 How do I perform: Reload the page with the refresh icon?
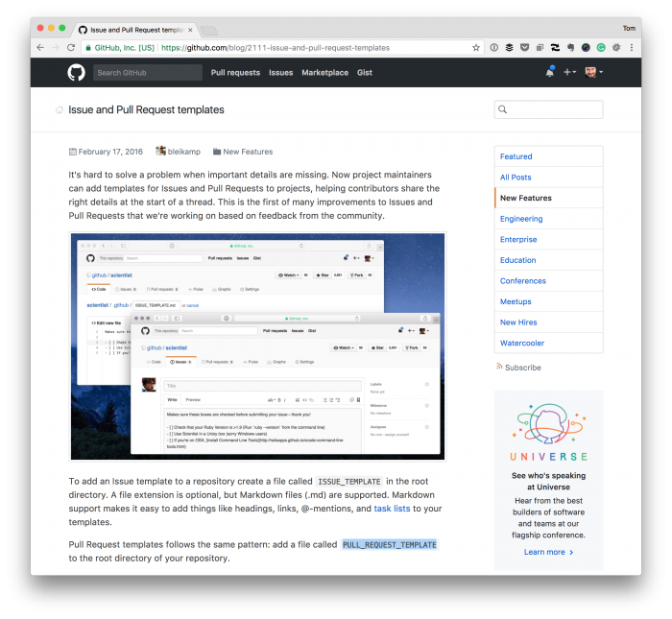71,48
